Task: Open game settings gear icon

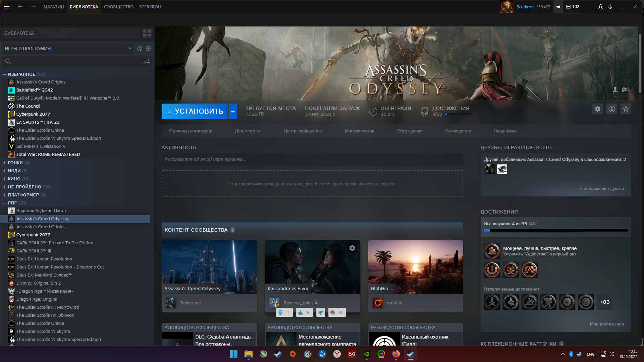Action: [598, 109]
